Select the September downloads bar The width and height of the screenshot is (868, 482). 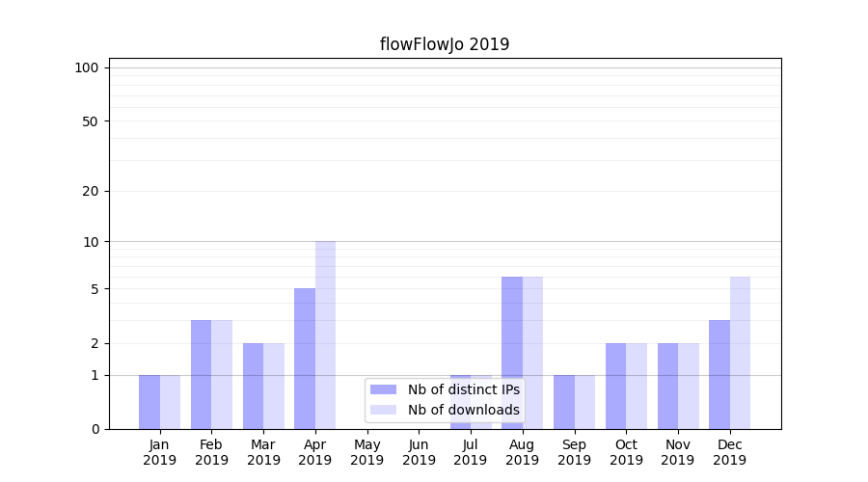click(584, 401)
